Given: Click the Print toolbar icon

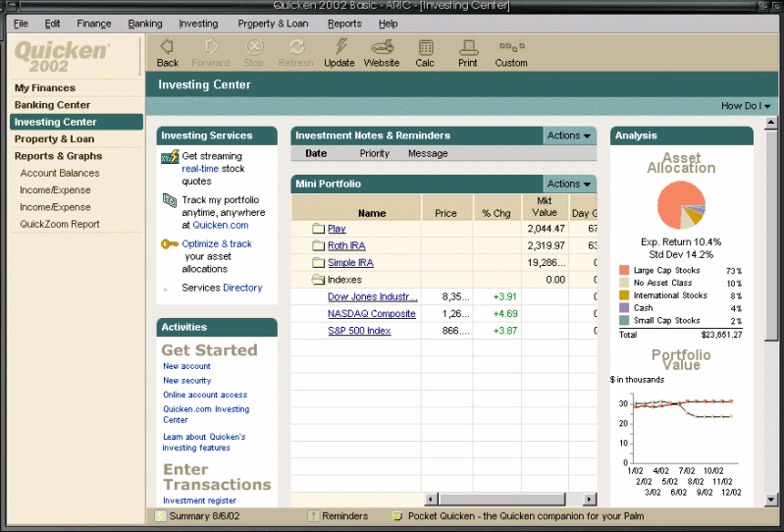Looking at the screenshot, I should coord(468,47).
